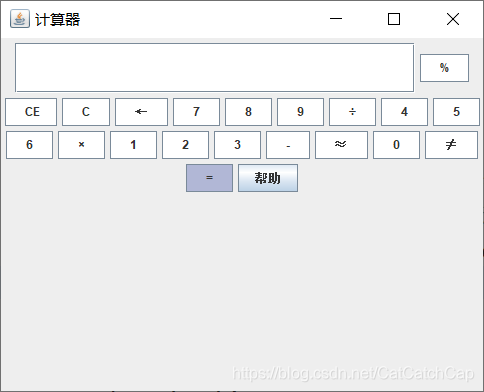Click digit 9 button

coord(300,112)
